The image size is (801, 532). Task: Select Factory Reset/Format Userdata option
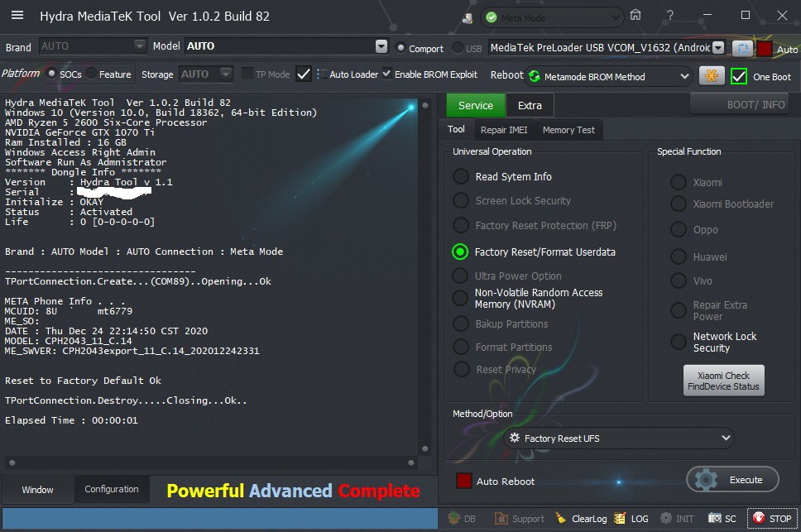click(460, 252)
